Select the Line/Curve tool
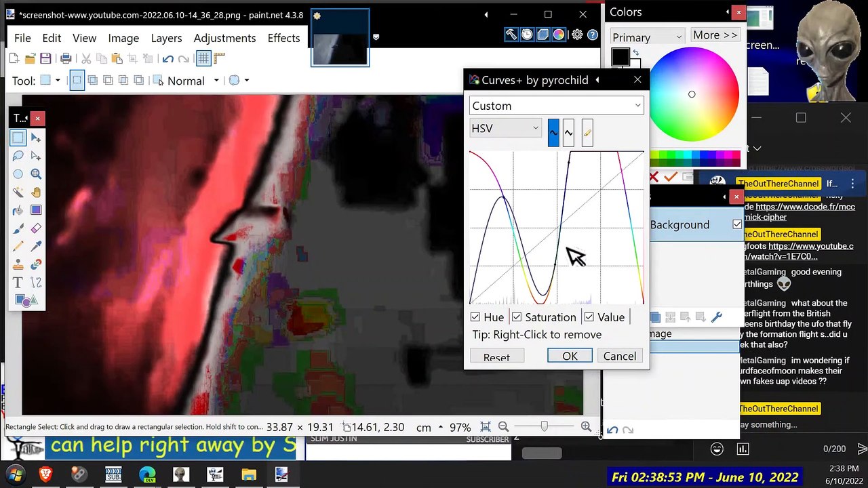 36,283
